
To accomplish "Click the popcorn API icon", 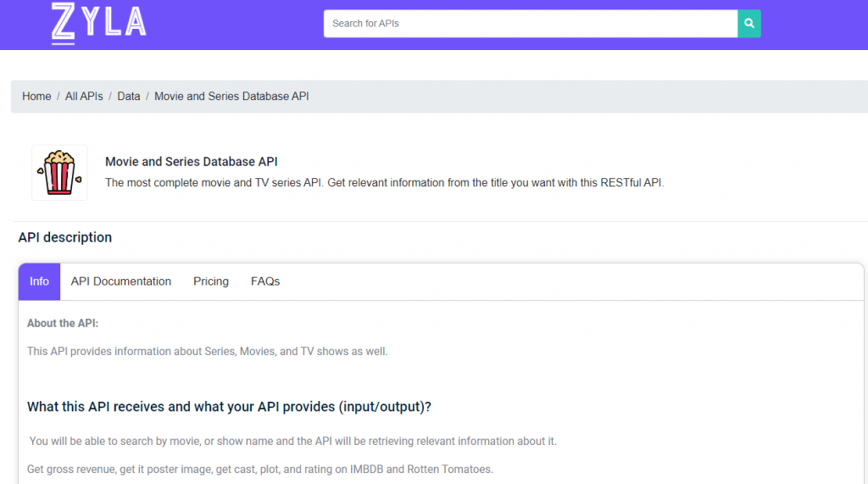I will click(59, 173).
